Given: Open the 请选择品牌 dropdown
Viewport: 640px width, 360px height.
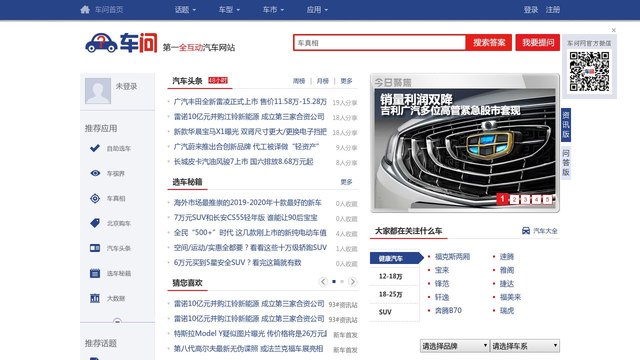Looking at the screenshot, I should point(454,346).
